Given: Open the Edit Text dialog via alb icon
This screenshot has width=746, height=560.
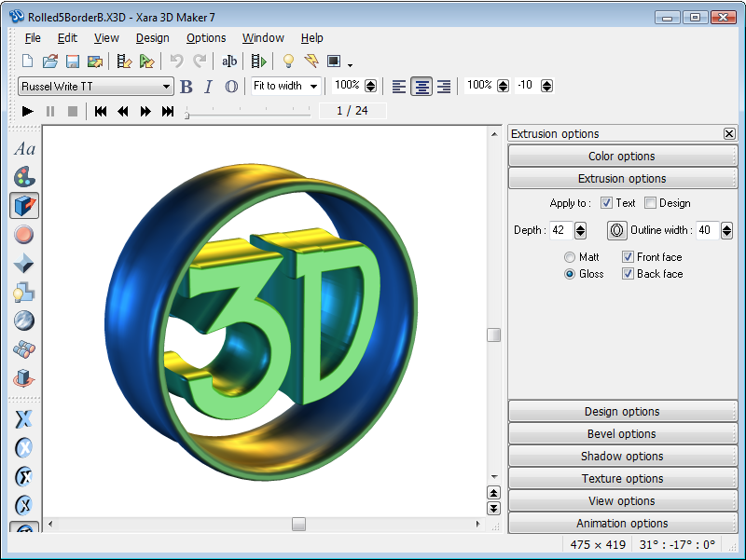Looking at the screenshot, I should point(229,61).
